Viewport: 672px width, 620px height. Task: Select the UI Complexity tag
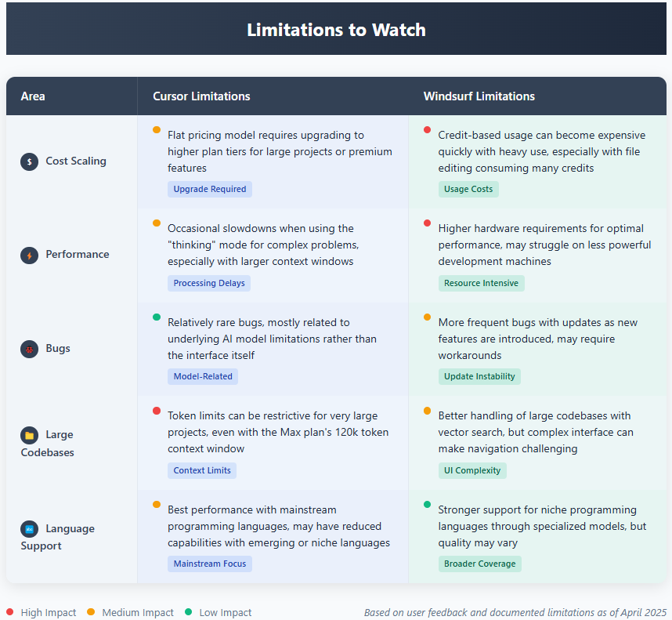(x=471, y=470)
